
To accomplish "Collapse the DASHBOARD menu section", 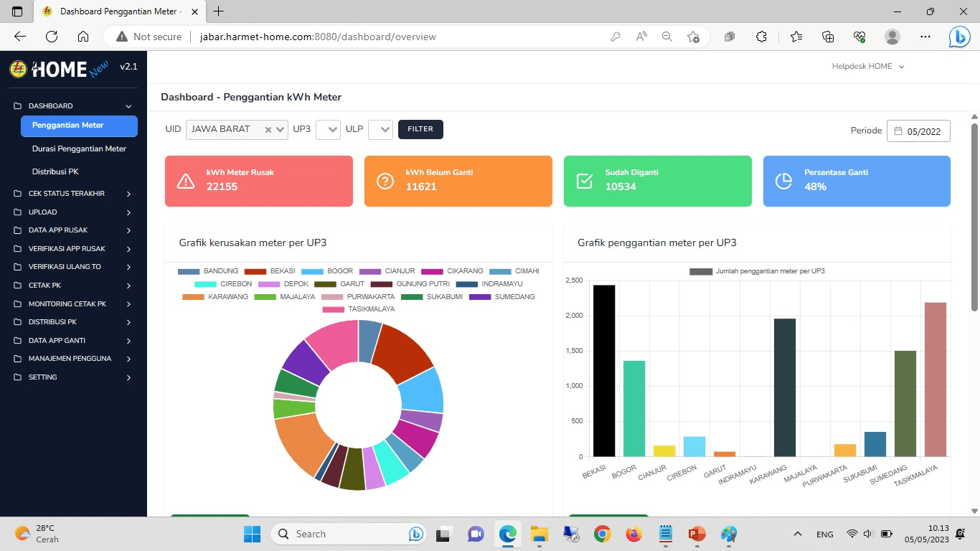I will pyautogui.click(x=73, y=106).
